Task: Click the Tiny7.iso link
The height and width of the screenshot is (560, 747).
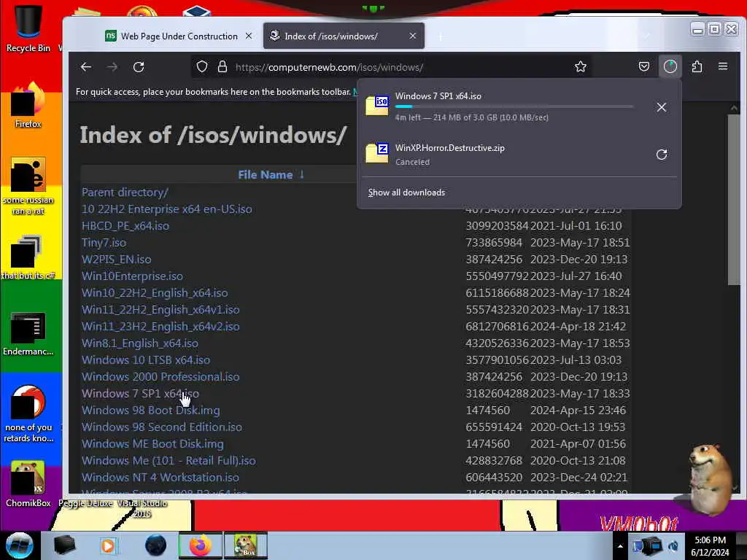Action: [x=104, y=242]
